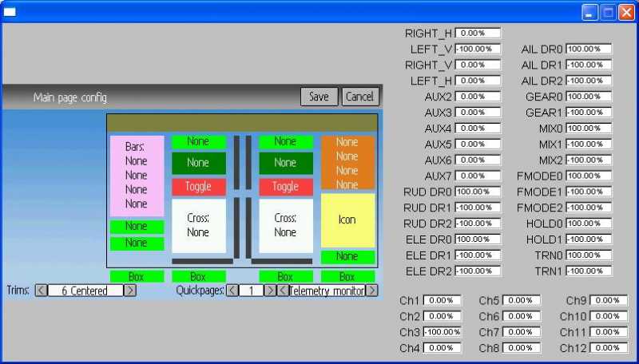
Task: Click the 'Main page config' title text
Action: coord(70,97)
